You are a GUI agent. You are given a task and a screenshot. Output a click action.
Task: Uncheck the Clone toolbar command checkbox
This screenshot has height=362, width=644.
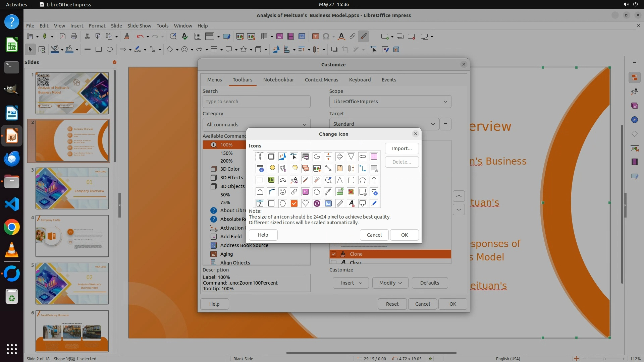pos(334,254)
